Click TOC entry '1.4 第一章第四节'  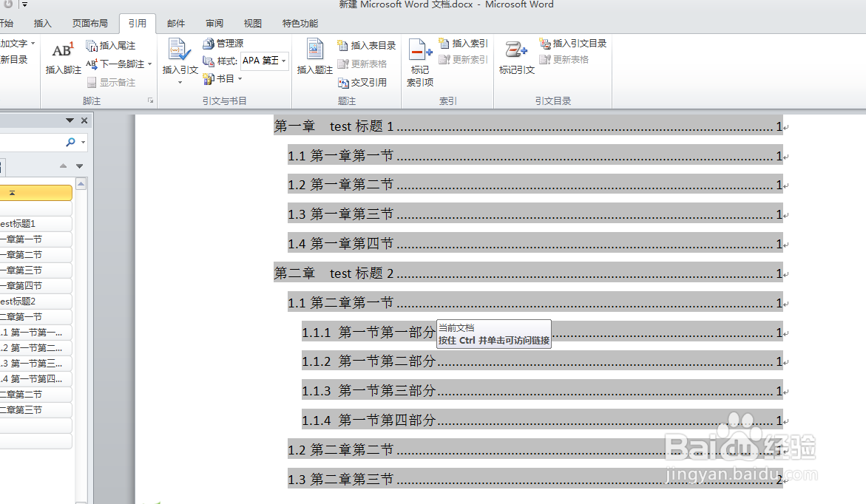coord(535,243)
